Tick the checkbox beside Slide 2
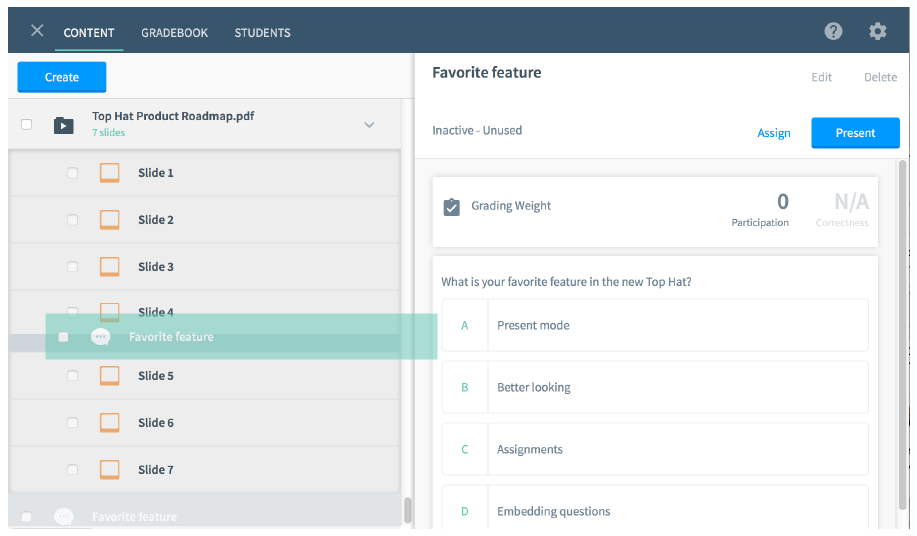 coord(73,220)
